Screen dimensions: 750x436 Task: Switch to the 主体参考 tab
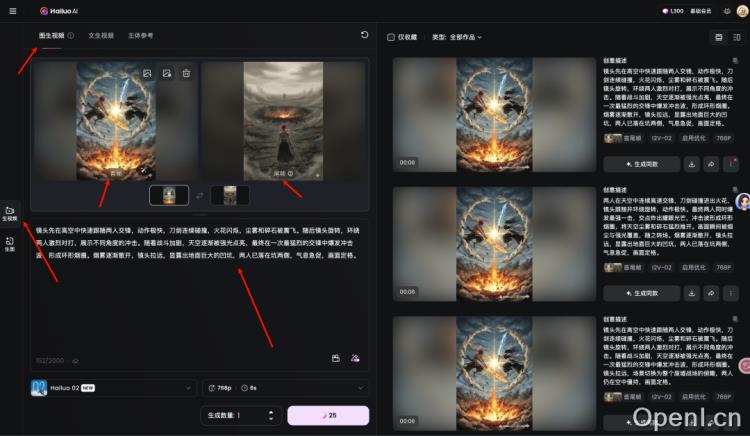pyautogui.click(x=141, y=35)
